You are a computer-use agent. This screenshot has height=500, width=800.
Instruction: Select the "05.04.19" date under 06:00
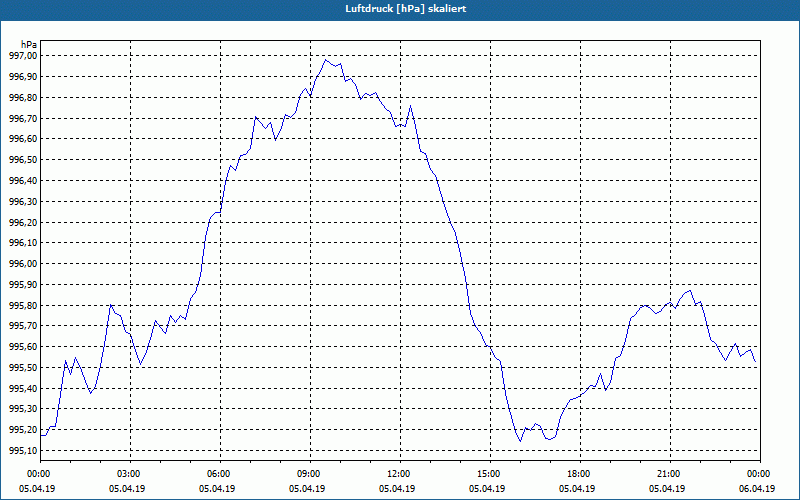tap(217, 489)
